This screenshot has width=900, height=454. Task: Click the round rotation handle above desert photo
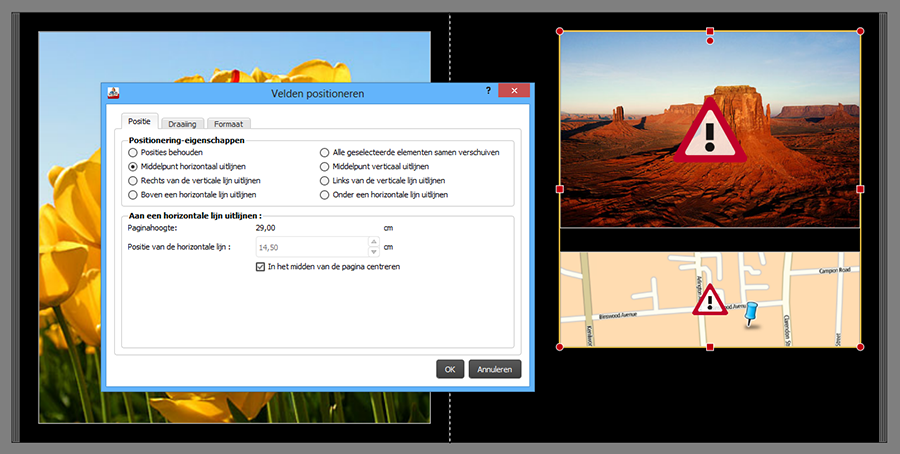(x=710, y=41)
